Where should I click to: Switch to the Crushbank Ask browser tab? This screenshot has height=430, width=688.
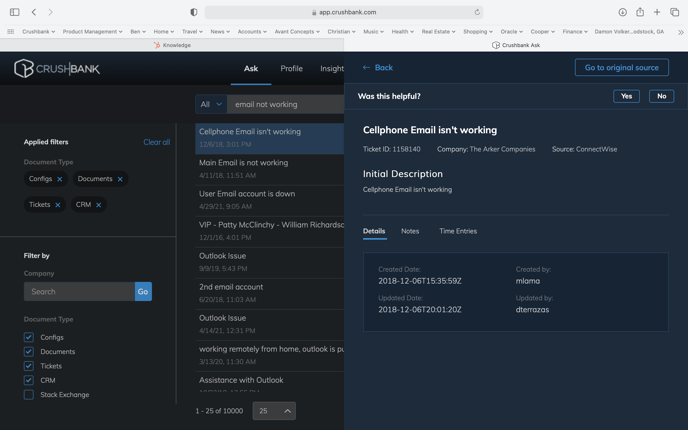pyautogui.click(x=516, y=45)
